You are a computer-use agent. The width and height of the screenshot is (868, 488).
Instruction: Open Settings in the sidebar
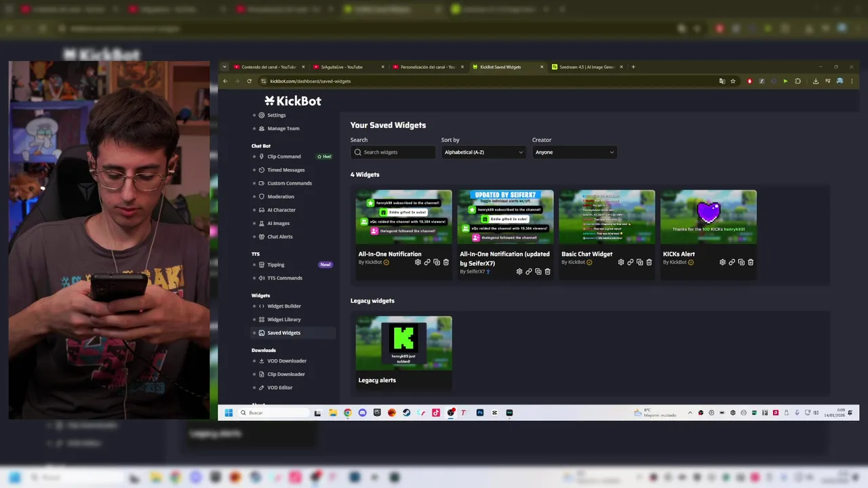click(277, 115)
